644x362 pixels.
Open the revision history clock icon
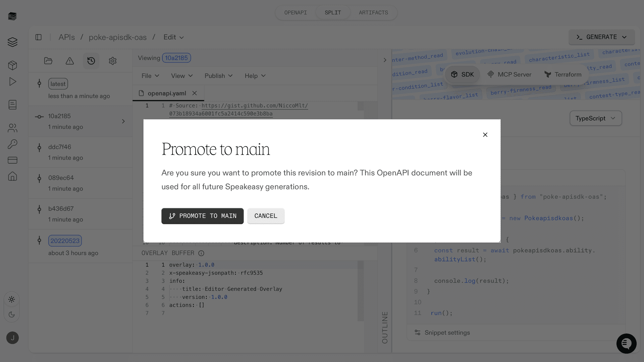coord(91,61)
